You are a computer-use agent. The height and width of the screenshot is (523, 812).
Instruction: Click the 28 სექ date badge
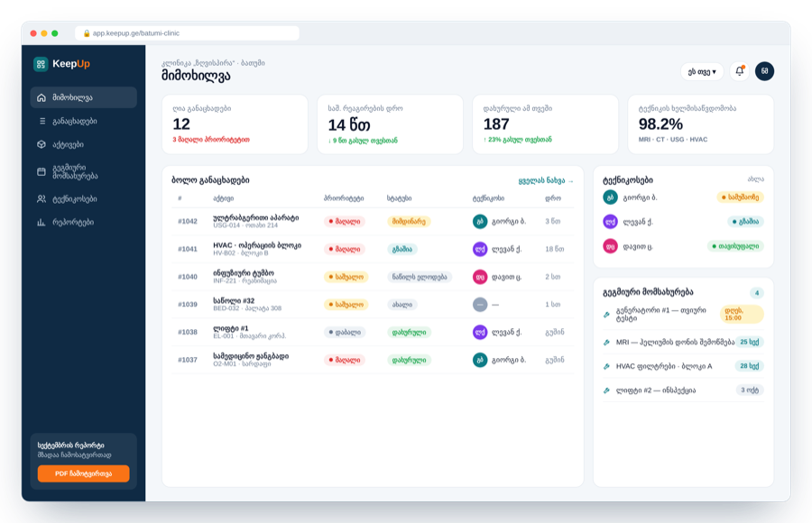tap(750, 366)
